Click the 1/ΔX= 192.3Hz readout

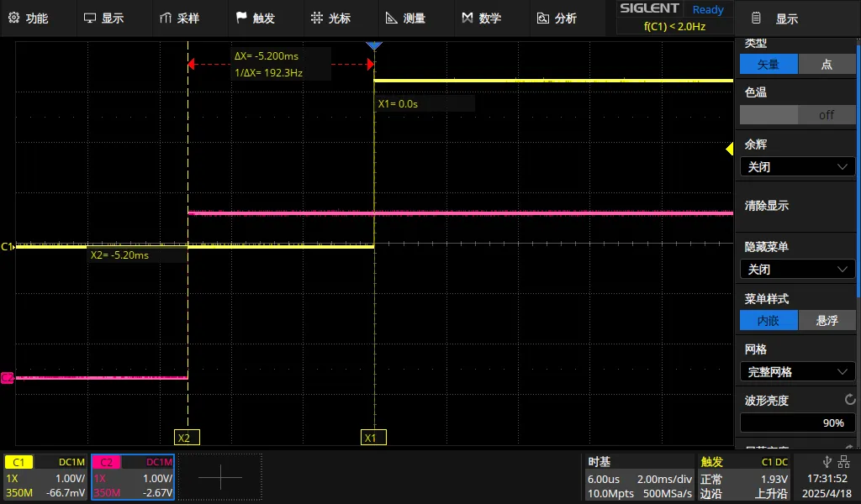click(x=268, y=73)
